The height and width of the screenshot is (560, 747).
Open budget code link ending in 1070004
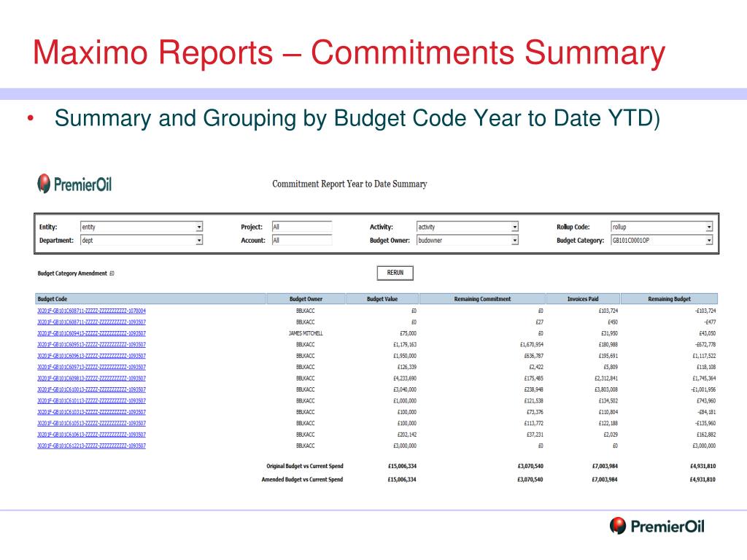click(x=91, y=311)
